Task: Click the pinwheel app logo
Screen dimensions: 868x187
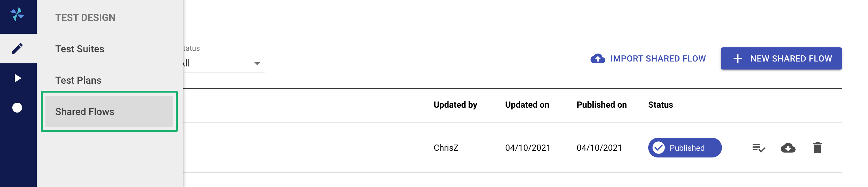Action: click(x=17, y=14)
